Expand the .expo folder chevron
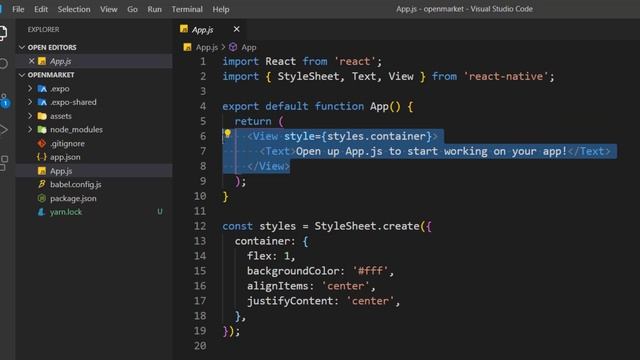The image size is (640, 360). tap(30, 89)
